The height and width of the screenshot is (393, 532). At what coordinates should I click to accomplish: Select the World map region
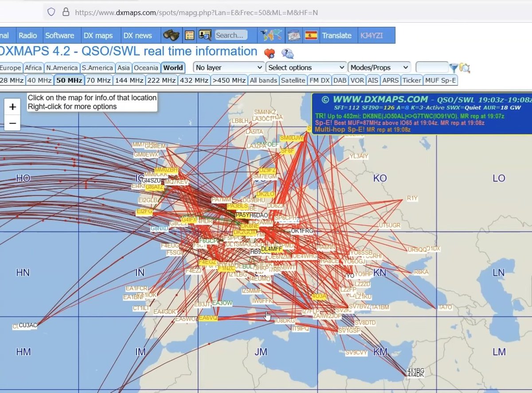point(173,68)
